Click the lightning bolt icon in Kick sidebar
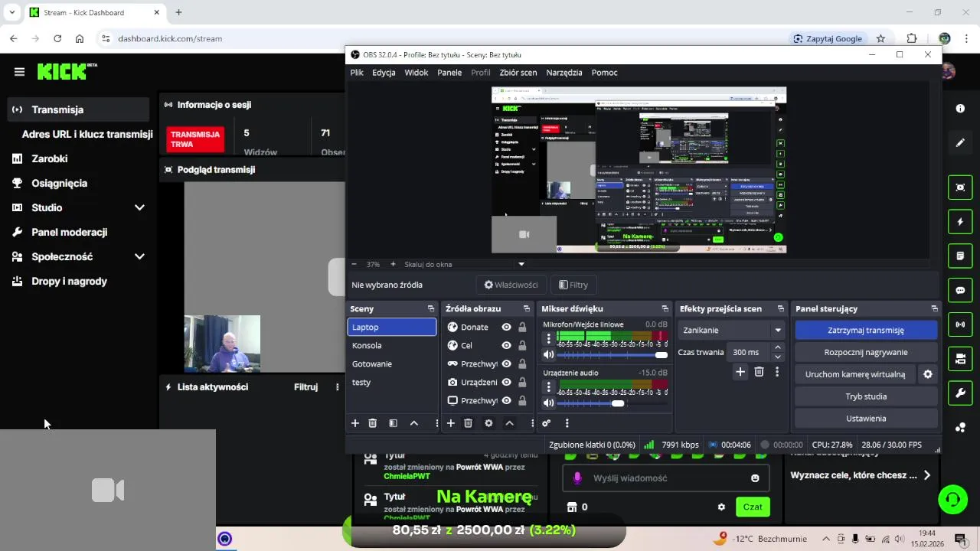The width and height of the screenshot is (980, 551). click(960, 222)
